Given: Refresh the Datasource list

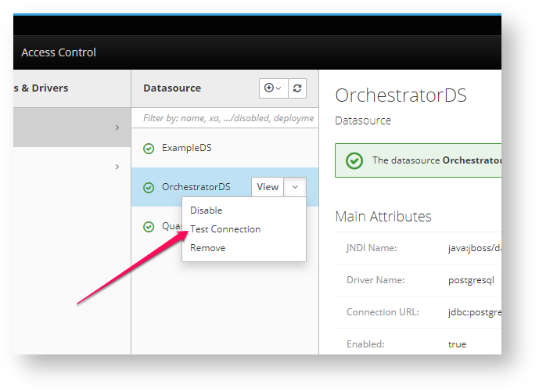Looking at the screenshot, I should pos(297,88).
